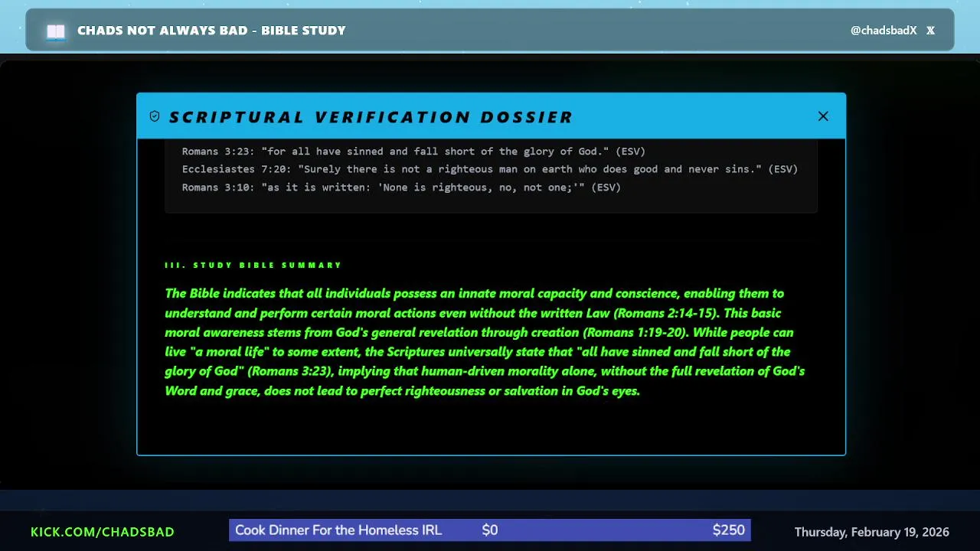Click the shield icon beside dossier title
Screen dimensions: 980x551
tap(155, 116)
